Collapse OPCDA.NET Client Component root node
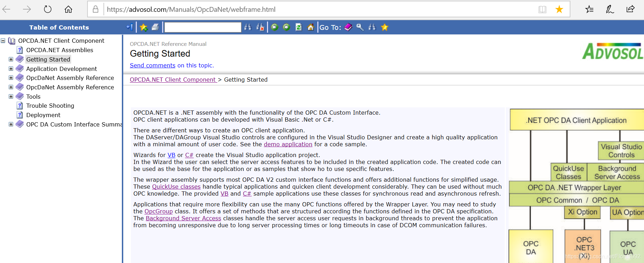The image size is (644, 263). point(3,41)
